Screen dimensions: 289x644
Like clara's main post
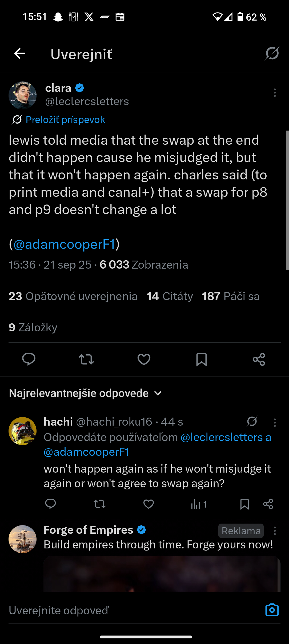[x=144, y=359]
